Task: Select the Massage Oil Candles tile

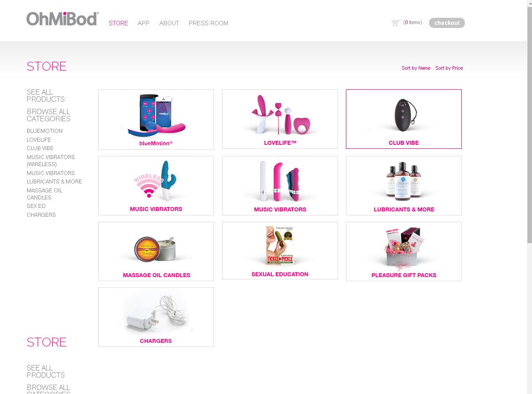Action: (156, 251)
